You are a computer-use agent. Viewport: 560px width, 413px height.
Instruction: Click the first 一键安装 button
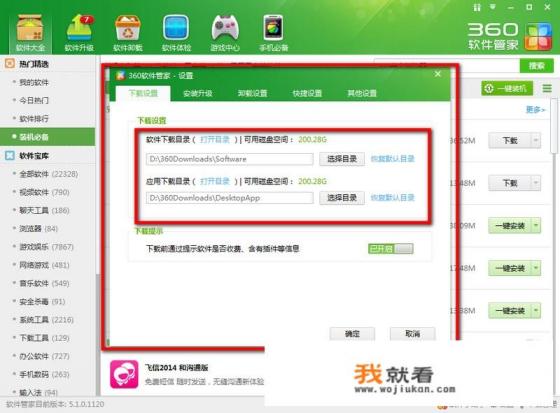510,225
